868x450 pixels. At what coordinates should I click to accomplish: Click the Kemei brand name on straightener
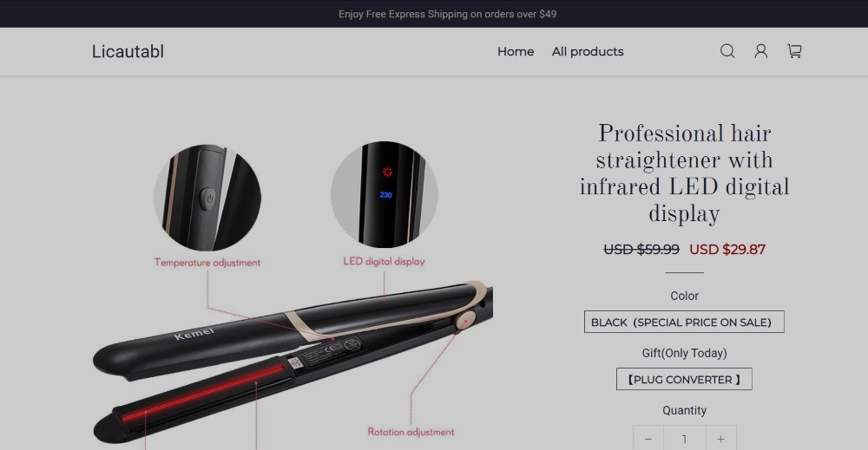[194, 333]
